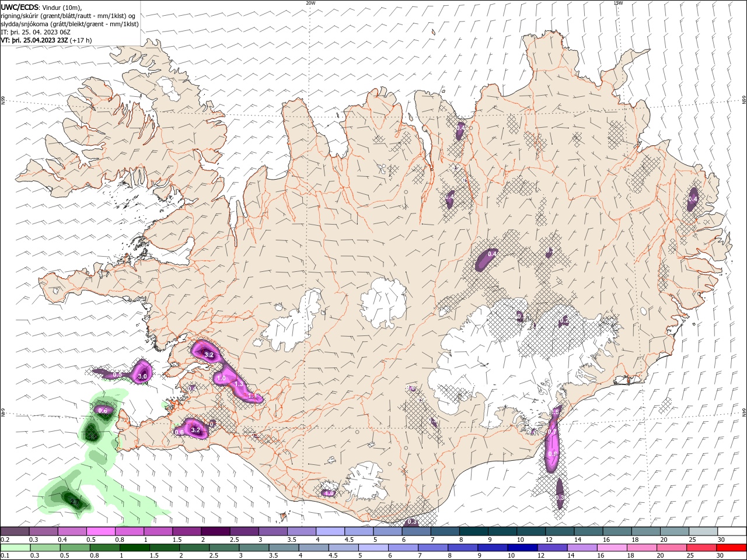Click the top legend swatch between 20 and 25
The height and width of the screenshot is (560, 747).
(673, 531)
